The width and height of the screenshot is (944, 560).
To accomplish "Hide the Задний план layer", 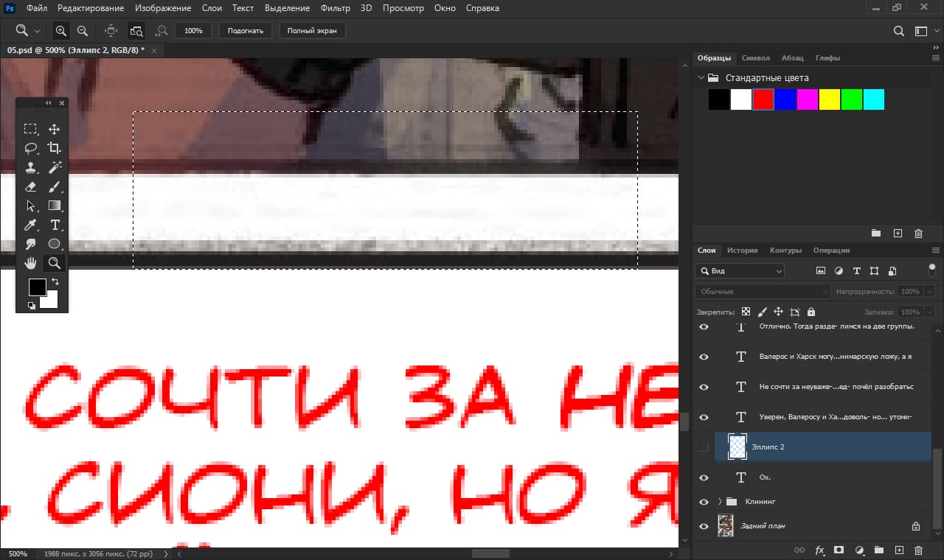I will (x=704, y=526).
